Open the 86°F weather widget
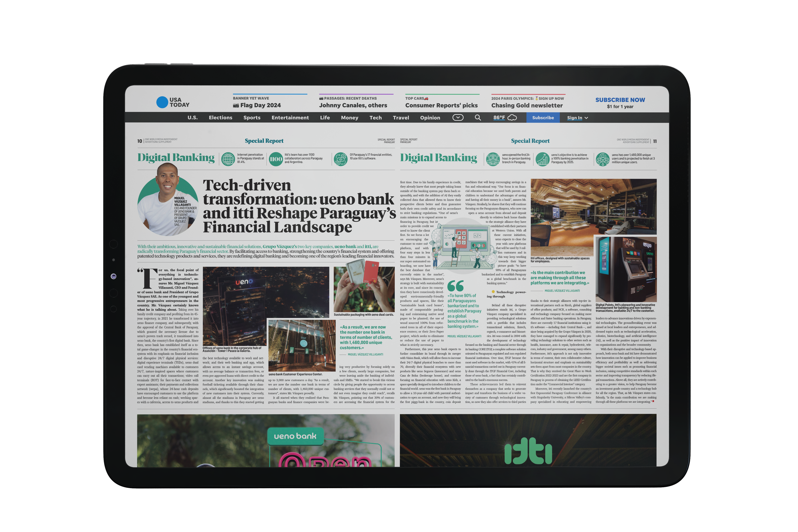Screen dimensions: 798x532 [505, 117]
